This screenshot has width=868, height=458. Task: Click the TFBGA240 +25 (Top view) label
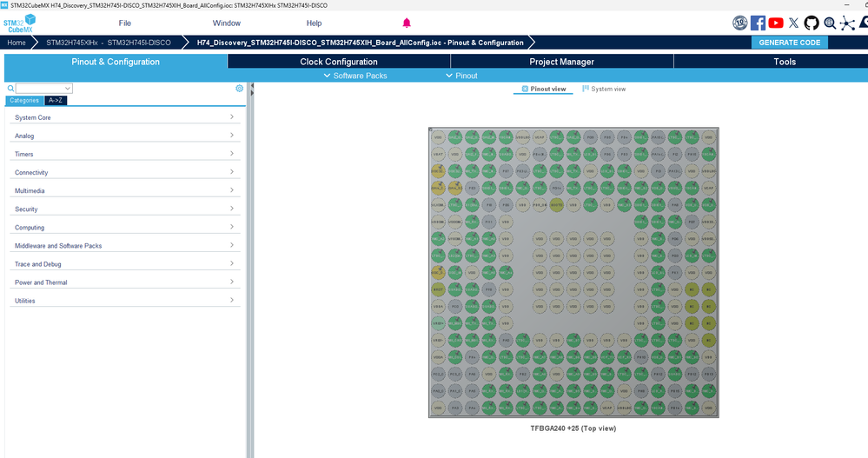click(x=573, y=428)
